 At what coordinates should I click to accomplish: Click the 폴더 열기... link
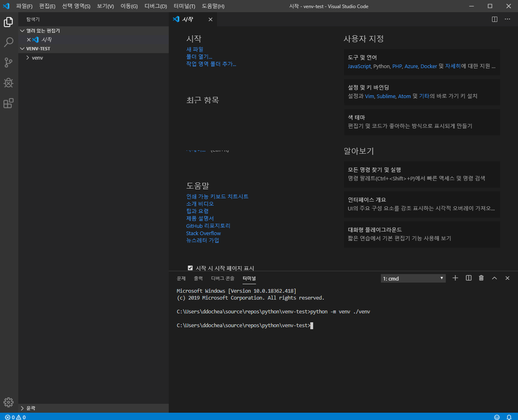[199, 57]
